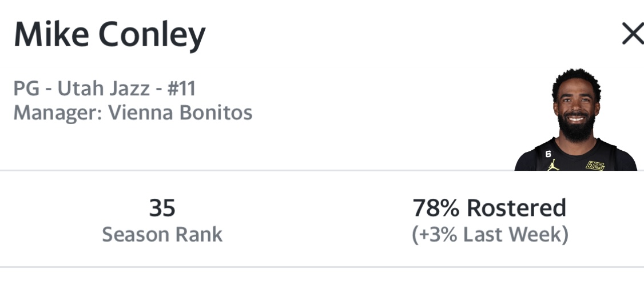The width and height of the screenshot is (644, 297).
Task: Click the percent sign in 78% Rostered
Action: pos(449,208)
